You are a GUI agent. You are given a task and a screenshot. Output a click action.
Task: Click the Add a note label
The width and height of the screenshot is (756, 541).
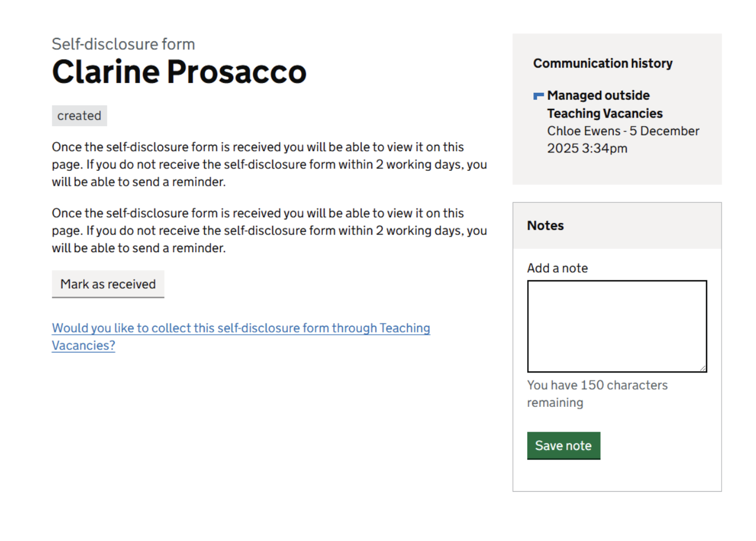[x=557, y=268]
